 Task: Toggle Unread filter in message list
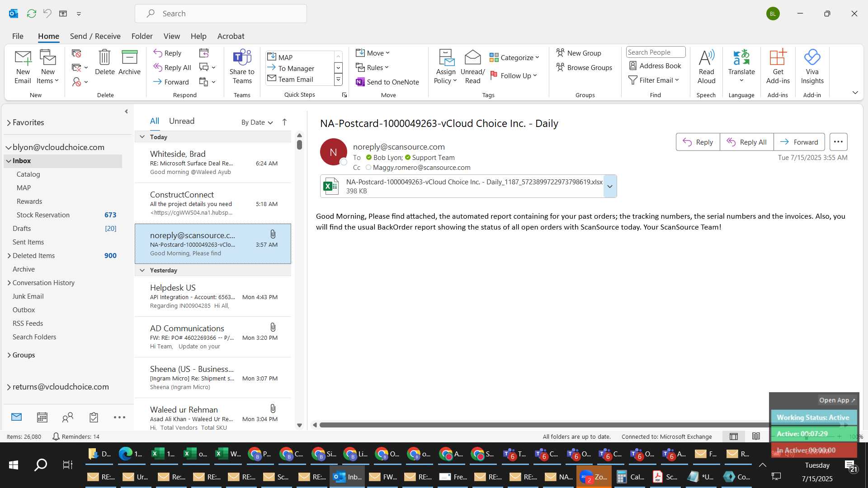(x=181, y=121)
